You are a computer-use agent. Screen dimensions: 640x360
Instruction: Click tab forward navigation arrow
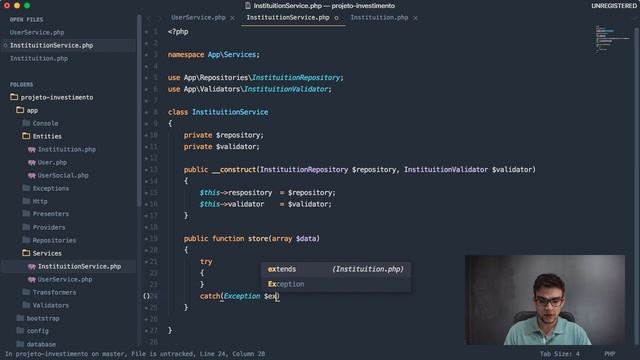[x=160, y=18]
